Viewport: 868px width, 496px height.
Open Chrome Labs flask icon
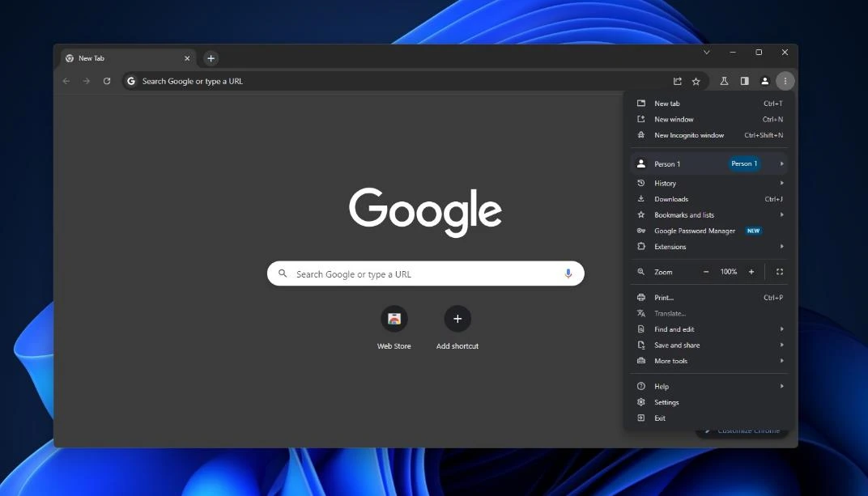pos(724,81)
